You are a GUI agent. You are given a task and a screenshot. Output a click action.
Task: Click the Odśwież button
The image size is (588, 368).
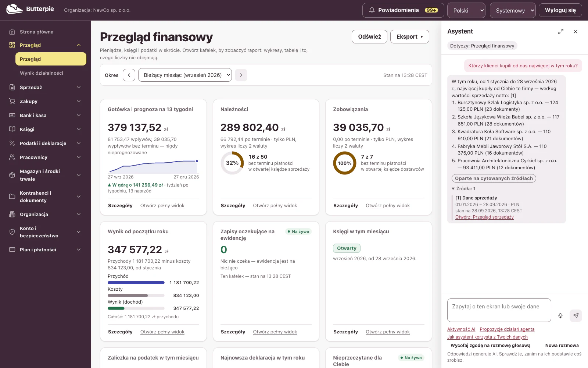pyautogui.click(x=370, y=36)
